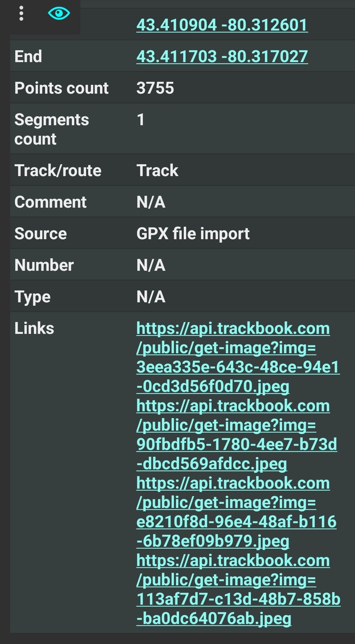This screenshot has width=355, height=644.
Task: Tap the Links row label
Action: 34,328
